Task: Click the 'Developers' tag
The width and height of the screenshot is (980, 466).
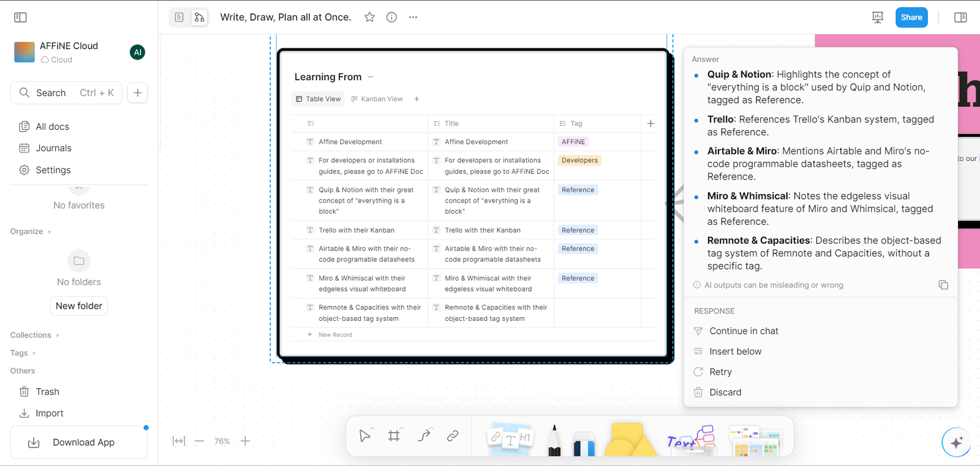Action: click(x=579, y=160)
